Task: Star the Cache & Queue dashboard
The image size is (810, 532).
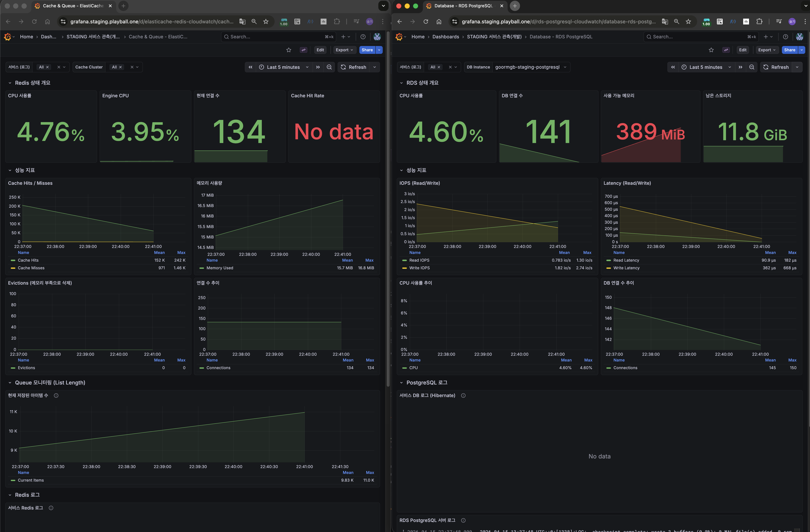Action: 289,50
